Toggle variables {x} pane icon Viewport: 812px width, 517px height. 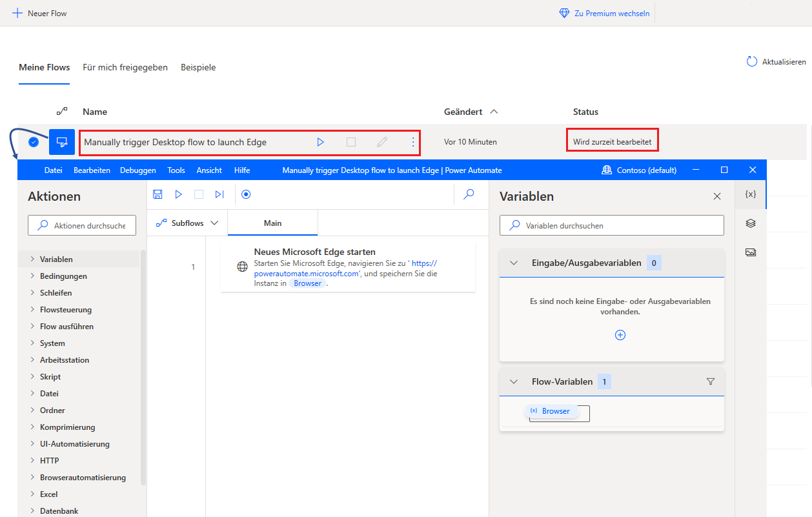751,194
